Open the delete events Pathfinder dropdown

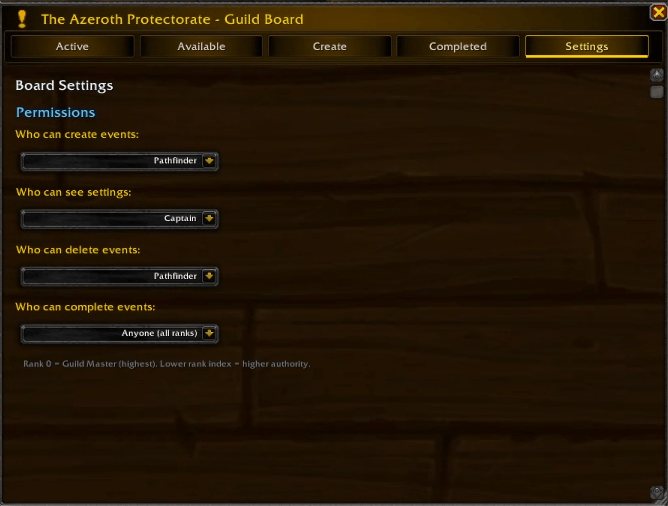[119, 276]
